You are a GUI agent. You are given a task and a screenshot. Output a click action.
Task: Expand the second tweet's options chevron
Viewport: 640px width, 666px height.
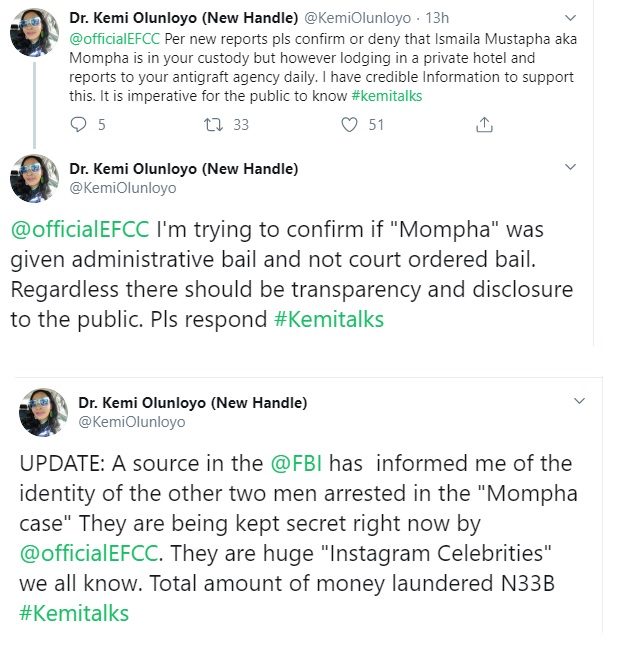coord(571,168)
